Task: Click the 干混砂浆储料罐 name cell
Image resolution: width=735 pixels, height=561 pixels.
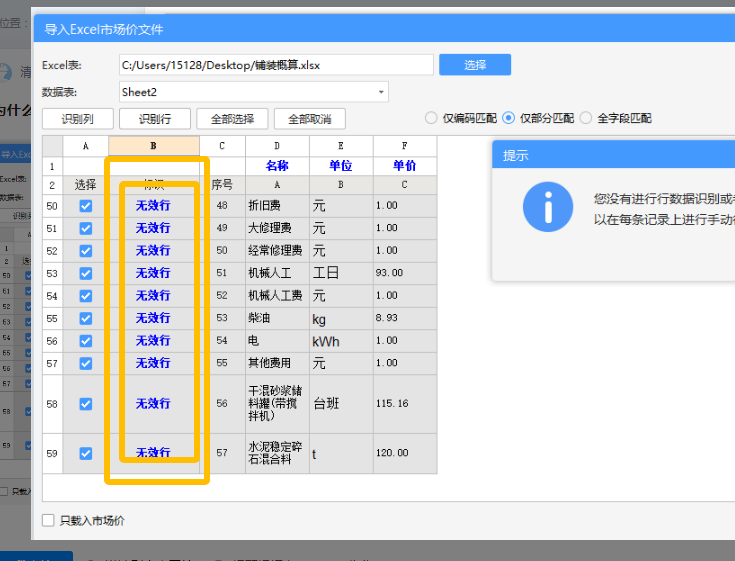Action: 277,404
